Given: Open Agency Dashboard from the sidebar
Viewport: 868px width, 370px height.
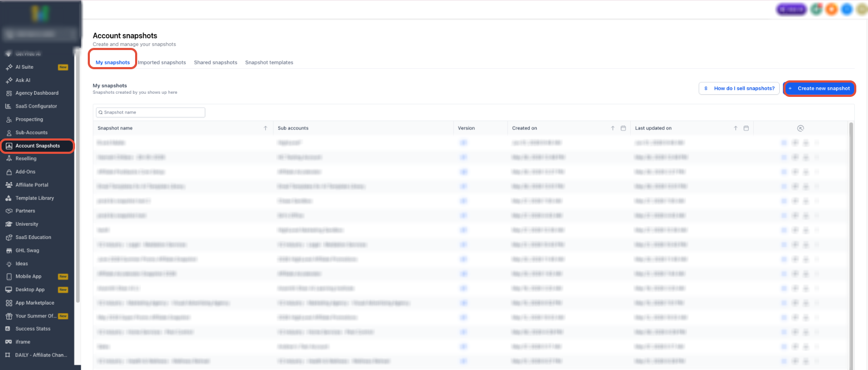Looking at the screenshot, I should click(x=36, y=93).
